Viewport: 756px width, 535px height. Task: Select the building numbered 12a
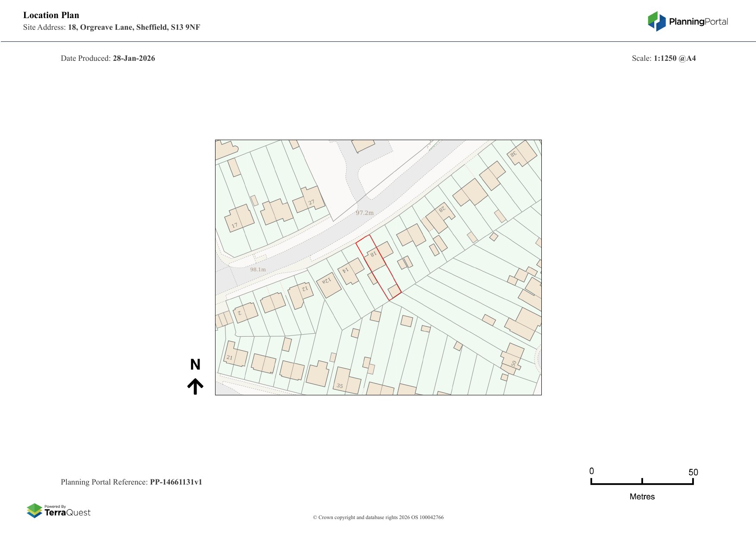(x=328, y=284)
